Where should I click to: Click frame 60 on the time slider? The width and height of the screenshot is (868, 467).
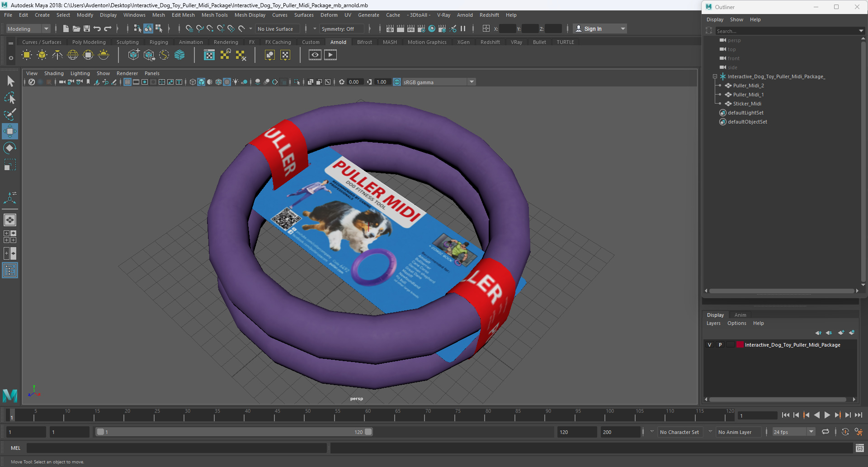(368, 415)
